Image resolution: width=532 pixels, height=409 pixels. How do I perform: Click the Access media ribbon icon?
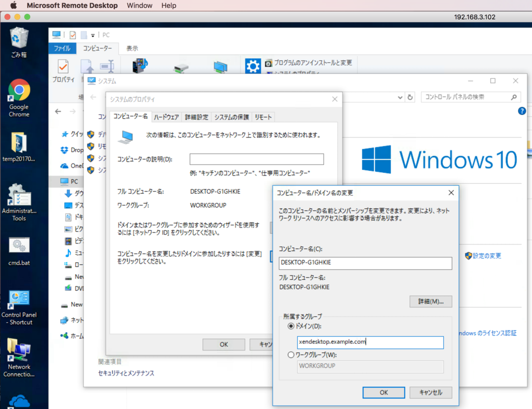click(x=140, y=66)
